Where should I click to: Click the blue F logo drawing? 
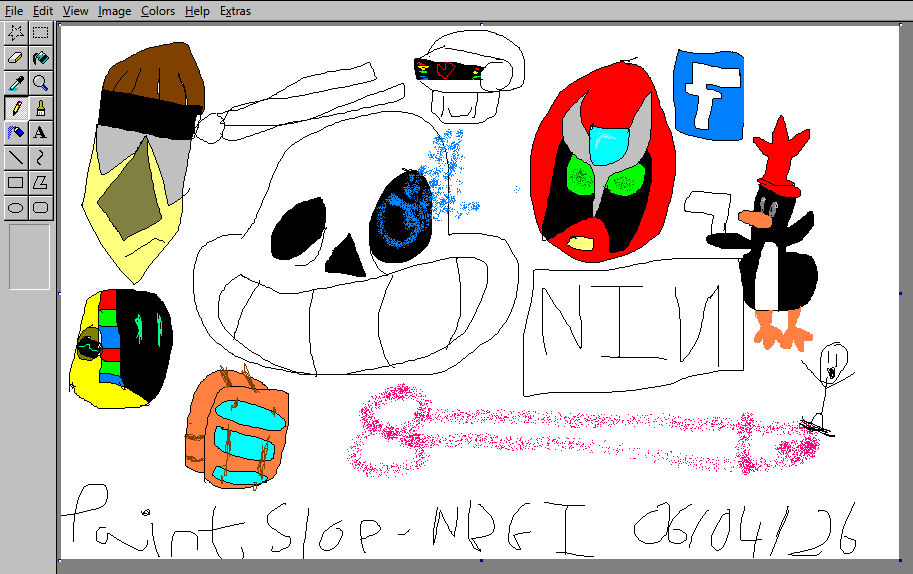coord(709,95)
